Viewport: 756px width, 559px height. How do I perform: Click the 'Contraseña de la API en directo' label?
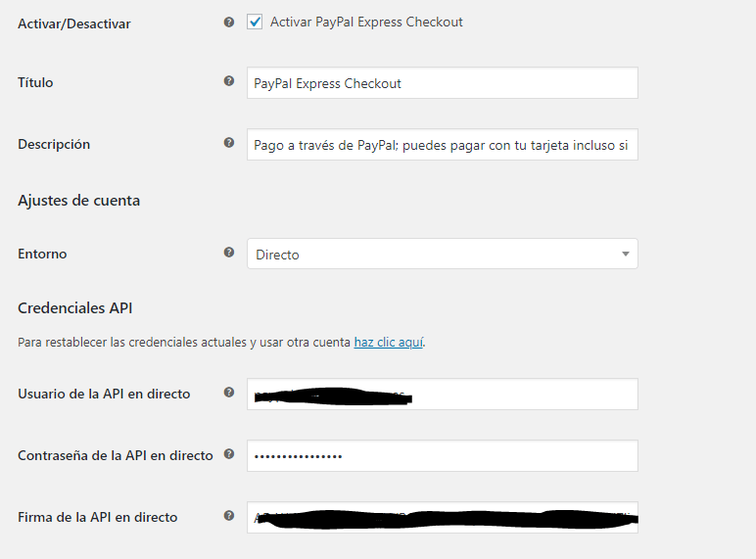(116, 456)
